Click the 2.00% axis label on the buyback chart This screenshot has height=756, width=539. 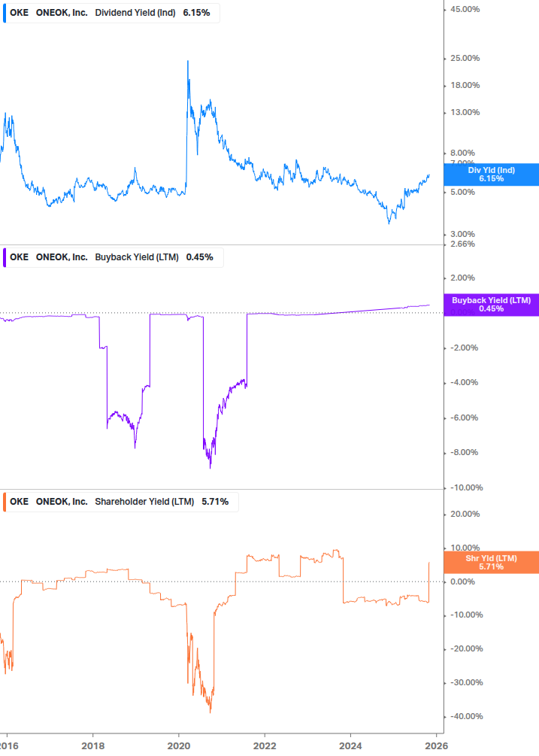(462, 278)
